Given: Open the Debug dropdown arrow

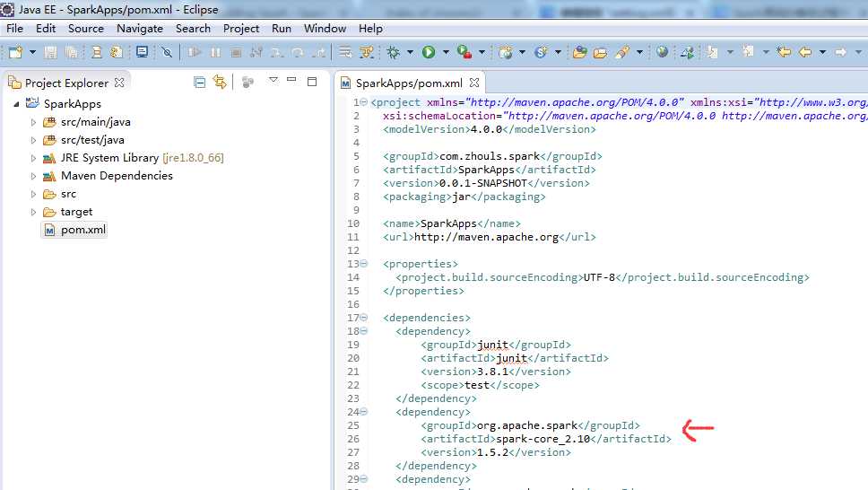Looking at the screenshot, I should 410,52.
